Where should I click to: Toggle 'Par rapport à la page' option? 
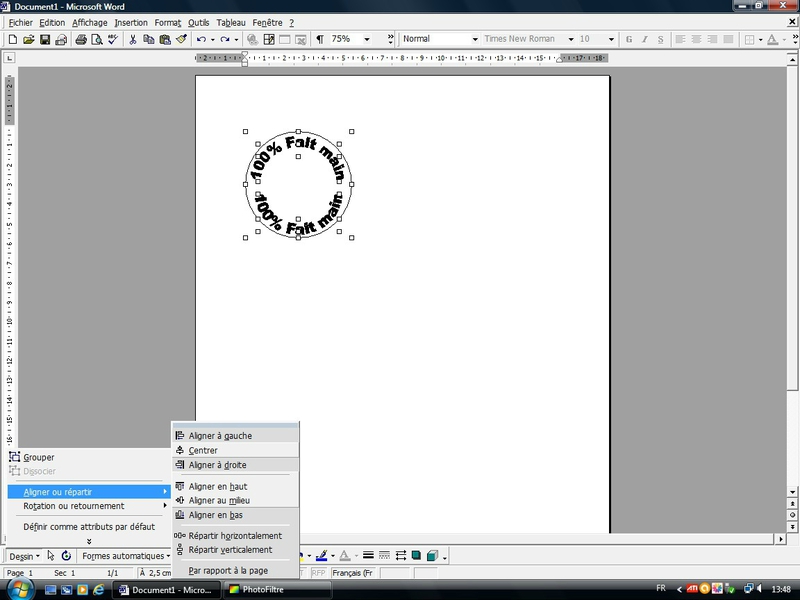228,570
